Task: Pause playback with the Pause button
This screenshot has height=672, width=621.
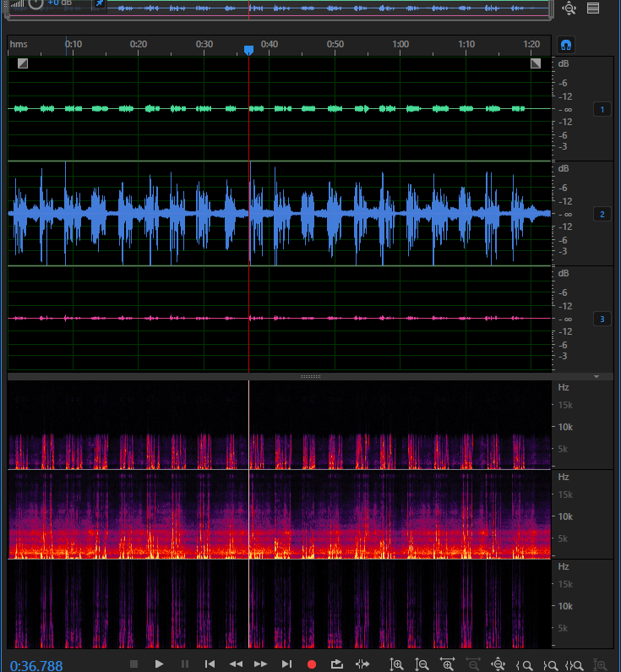Action: 184,664
